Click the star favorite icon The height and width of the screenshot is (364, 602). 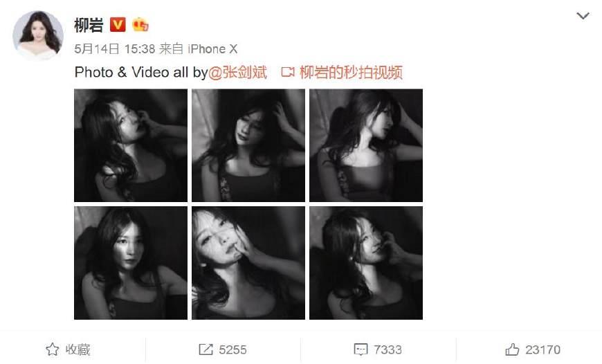coord(53,349)
